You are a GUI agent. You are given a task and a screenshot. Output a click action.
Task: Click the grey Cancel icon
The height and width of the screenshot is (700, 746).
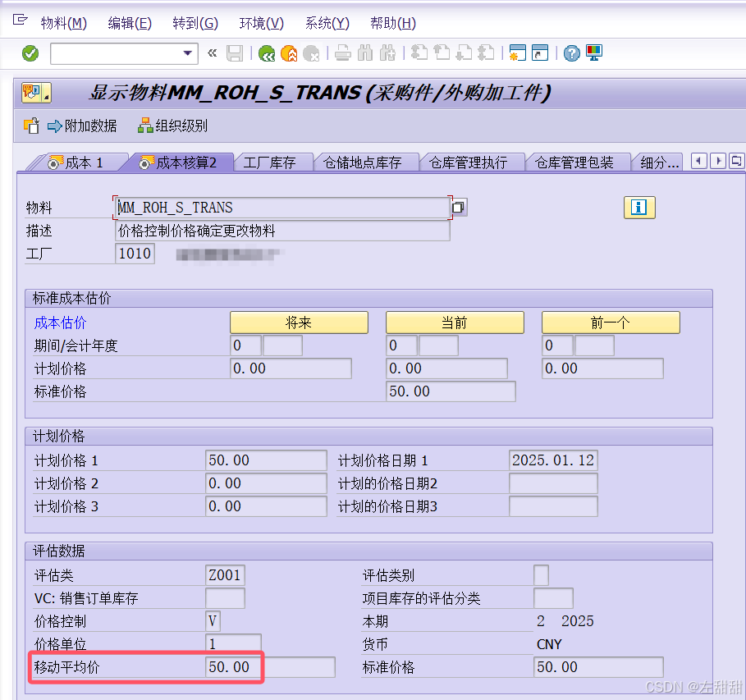click(x=311, y=53)
